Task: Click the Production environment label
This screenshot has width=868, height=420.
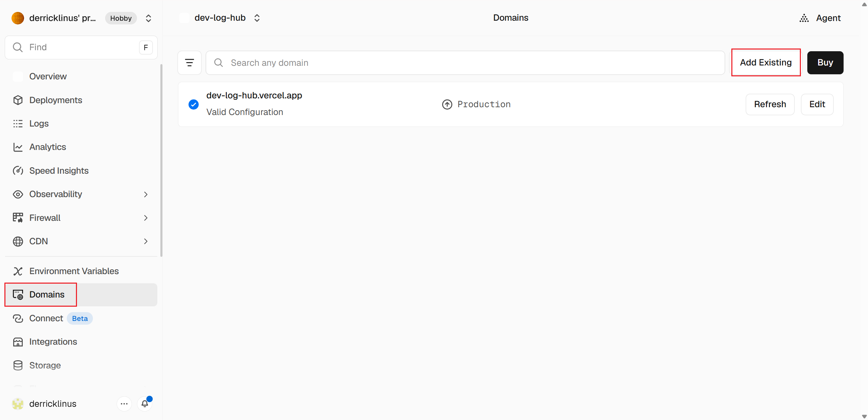Action: (484, 104)
